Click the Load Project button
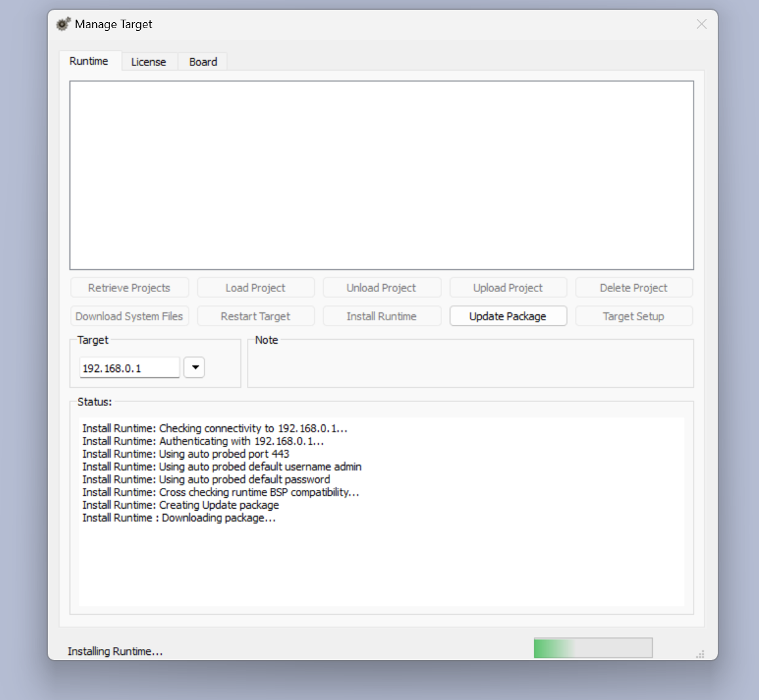Screen dimensions: 759x700 (255, 287)
